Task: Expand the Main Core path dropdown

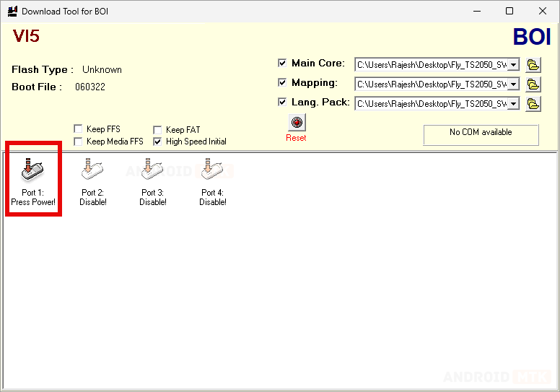Action: pyautogui.click(x=513, y=65)
